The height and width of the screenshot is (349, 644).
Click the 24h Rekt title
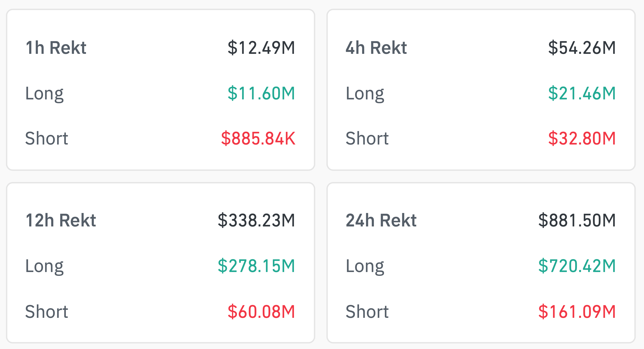click(381, 220)
